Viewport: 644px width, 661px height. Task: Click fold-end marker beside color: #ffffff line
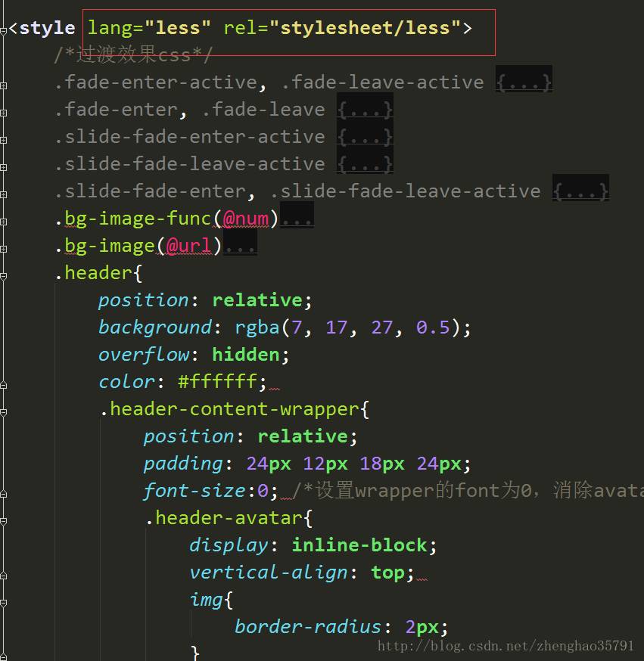[3, 385]
